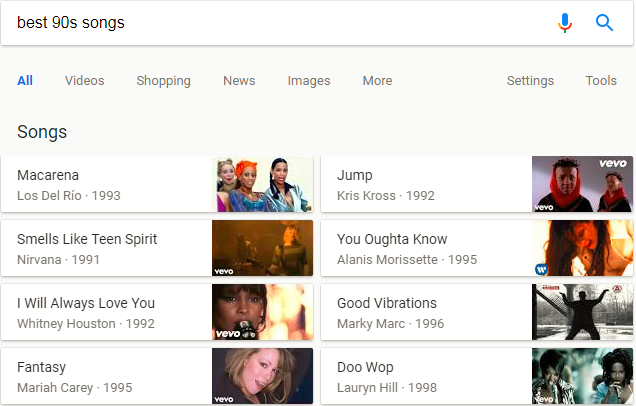636x406 pixels.
Task: Click the Whitney Houston video thumbnail
Action: (262, 312)
